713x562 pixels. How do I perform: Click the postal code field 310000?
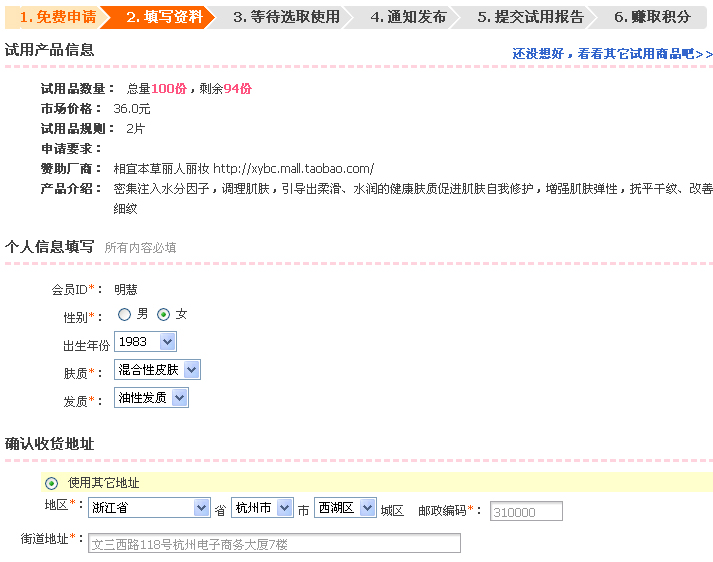pos(526,512)
